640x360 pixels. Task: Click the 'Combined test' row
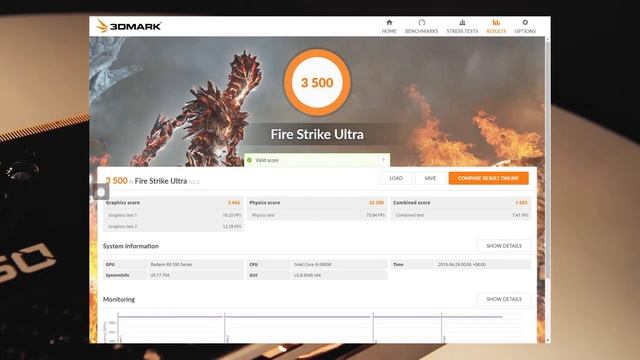[x=461, y=215]
